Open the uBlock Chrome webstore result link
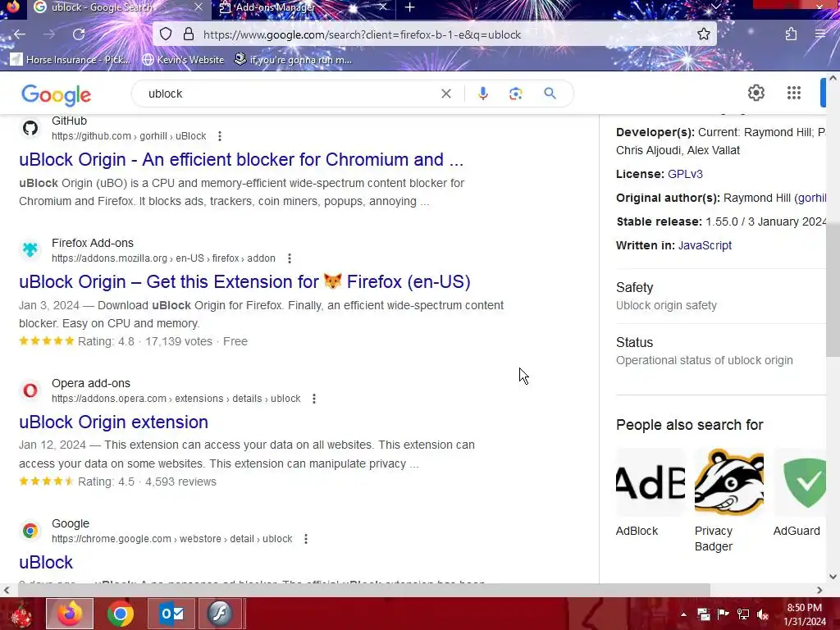 [46, 563]
